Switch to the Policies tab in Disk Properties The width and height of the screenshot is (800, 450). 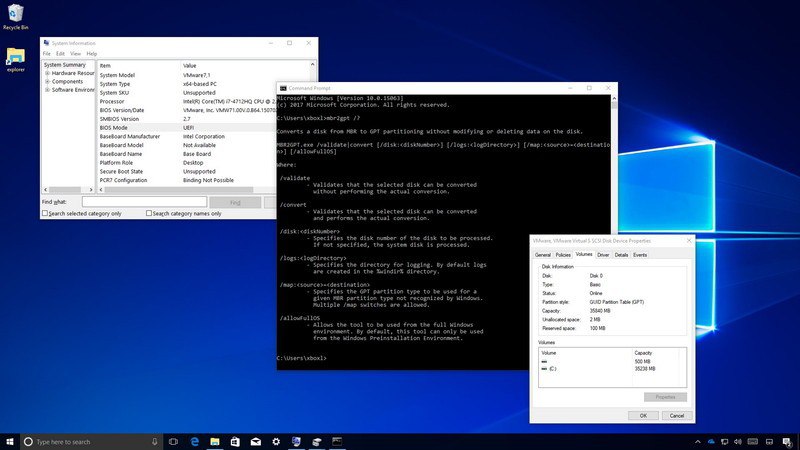563,255
